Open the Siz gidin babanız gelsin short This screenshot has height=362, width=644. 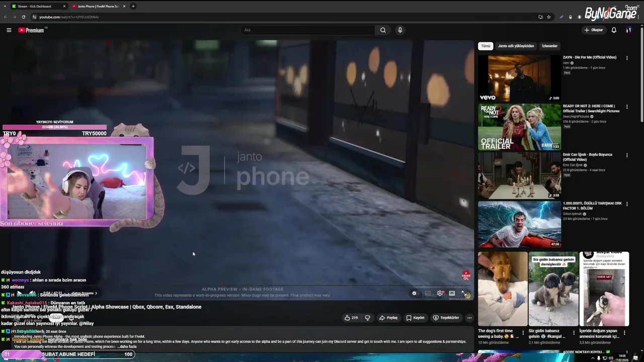(553, 289)
